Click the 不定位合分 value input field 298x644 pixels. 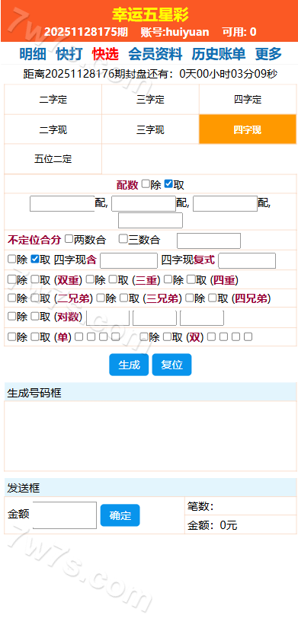(x=209, y=241)
